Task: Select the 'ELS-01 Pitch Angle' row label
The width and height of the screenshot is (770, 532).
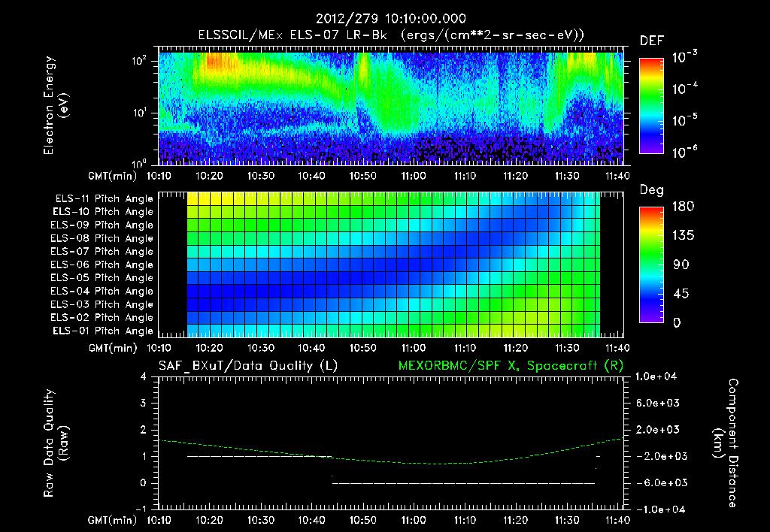Action: click(103, 331)
